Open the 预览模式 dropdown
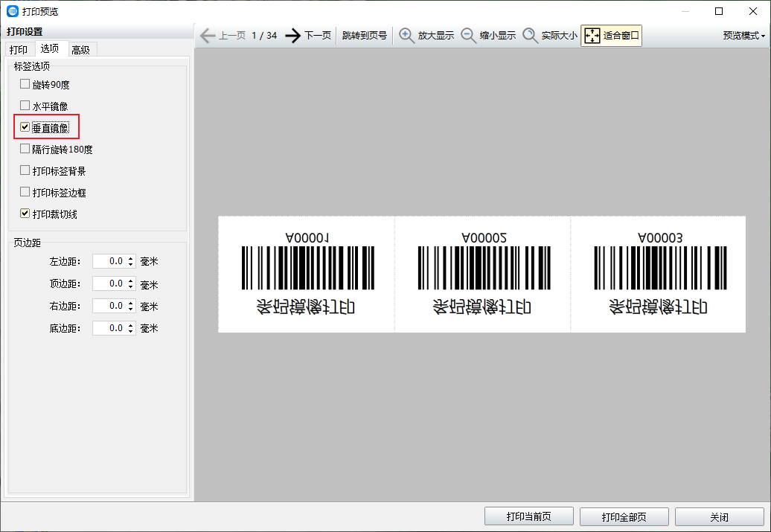771x532 pixels. point(744,36)
